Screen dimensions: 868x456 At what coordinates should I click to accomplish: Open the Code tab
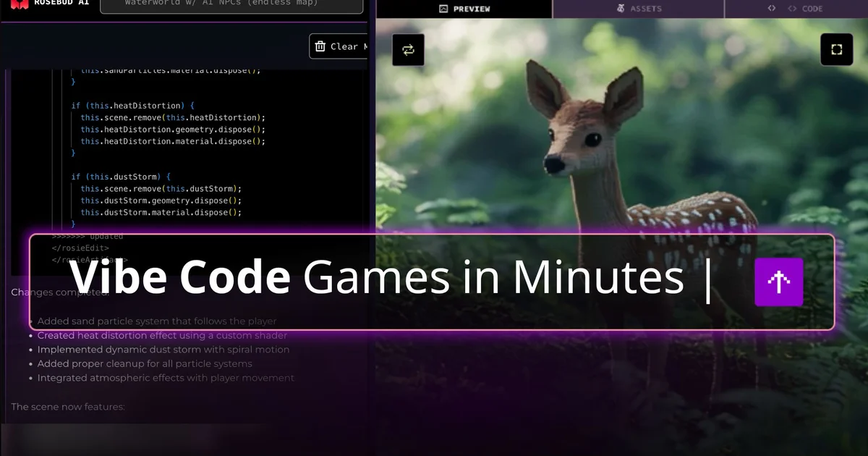click(x=804, y=9)
